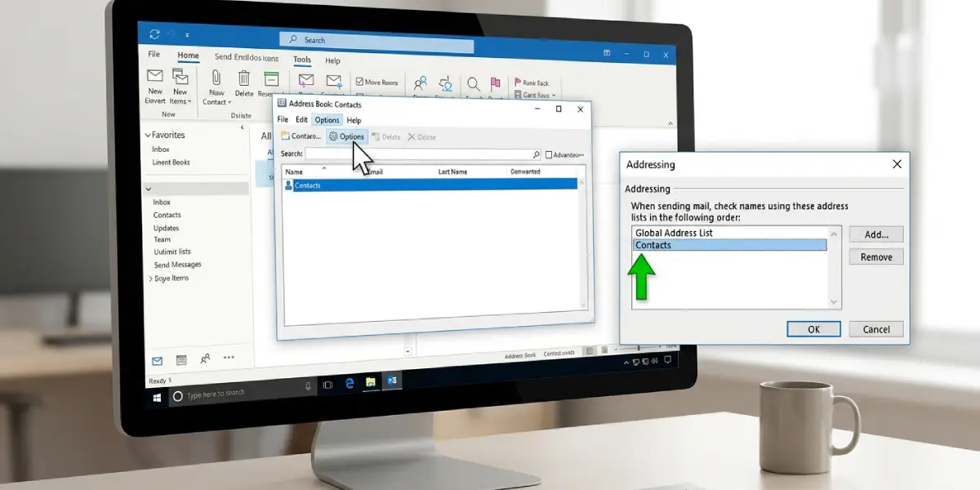Viewport: 980px width, 490px height.
Task: Collapse the Favorites folder group
Action: (x=148, y=136)
